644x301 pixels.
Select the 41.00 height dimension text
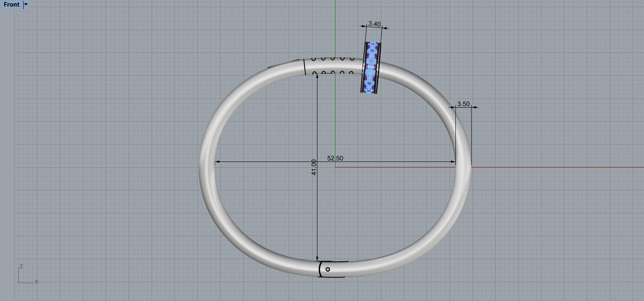coord(314,167)
